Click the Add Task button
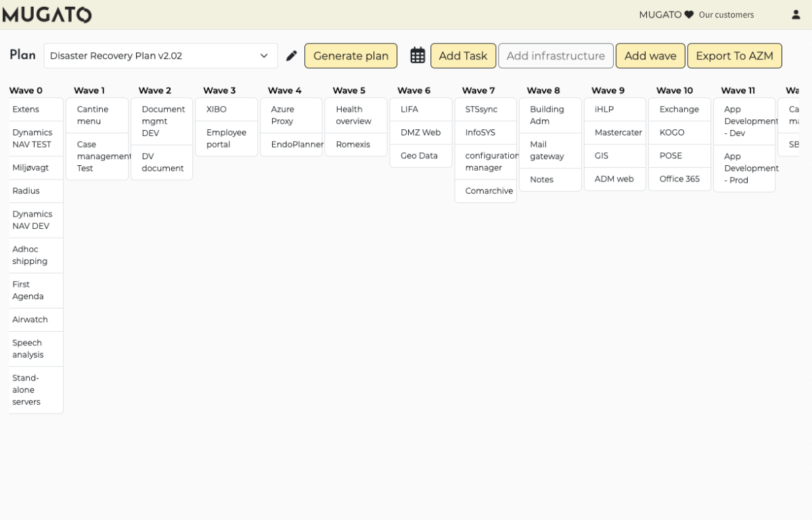This screenshot has height=520, width=812. (463, 56)
